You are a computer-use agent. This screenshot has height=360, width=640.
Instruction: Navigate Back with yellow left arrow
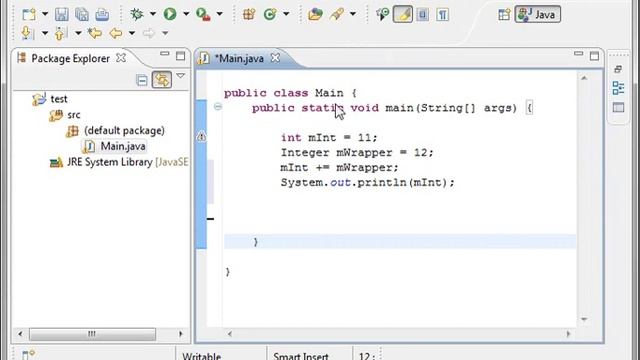click(x=116, y=33)
